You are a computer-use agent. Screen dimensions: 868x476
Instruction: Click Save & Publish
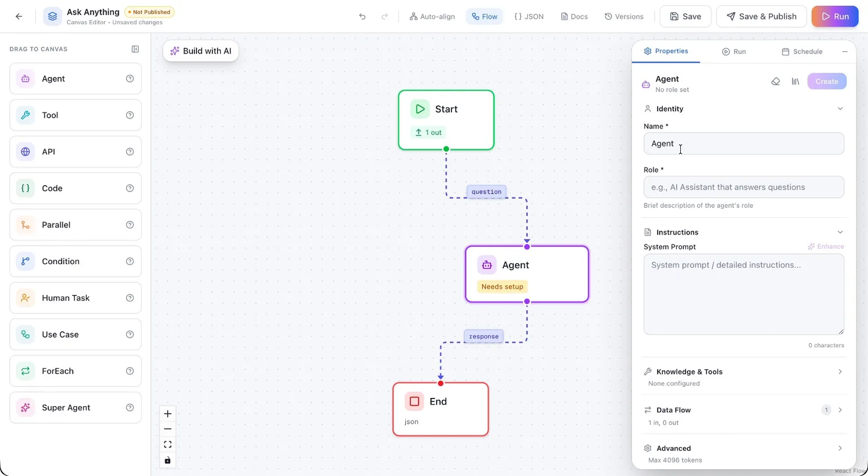761,16
